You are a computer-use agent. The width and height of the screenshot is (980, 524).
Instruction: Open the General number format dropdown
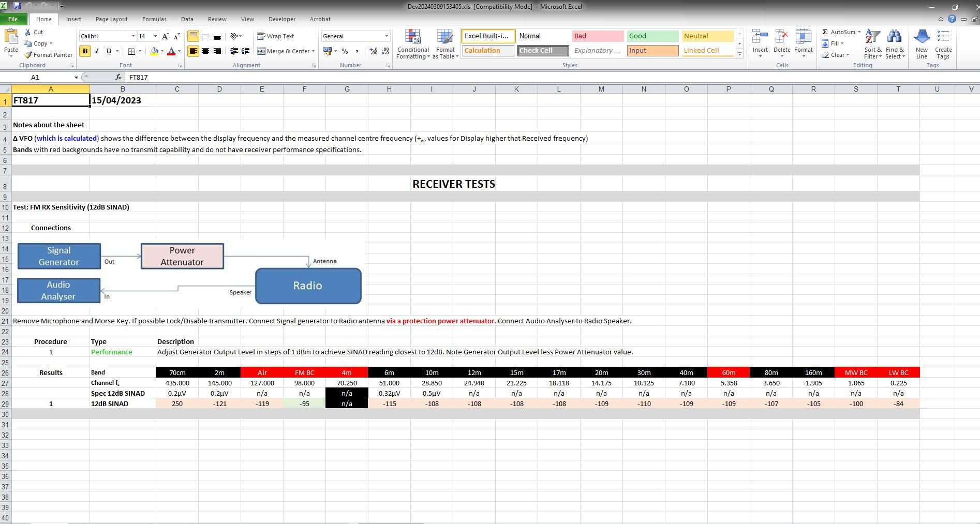click(x=387, y=36)
